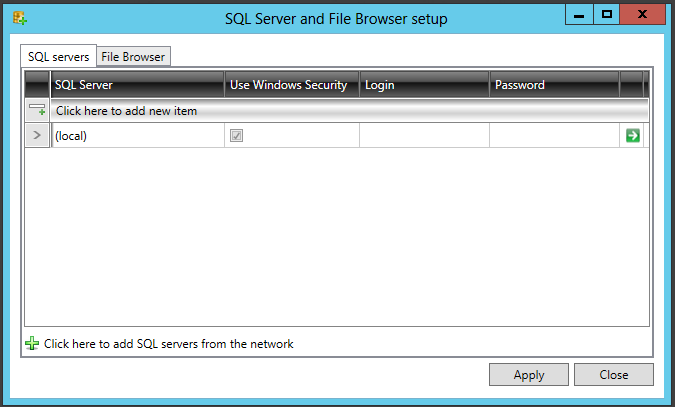Click the Password cell of the (local) row
Screen dimensions: 675x409
click(x=554, y=136)
